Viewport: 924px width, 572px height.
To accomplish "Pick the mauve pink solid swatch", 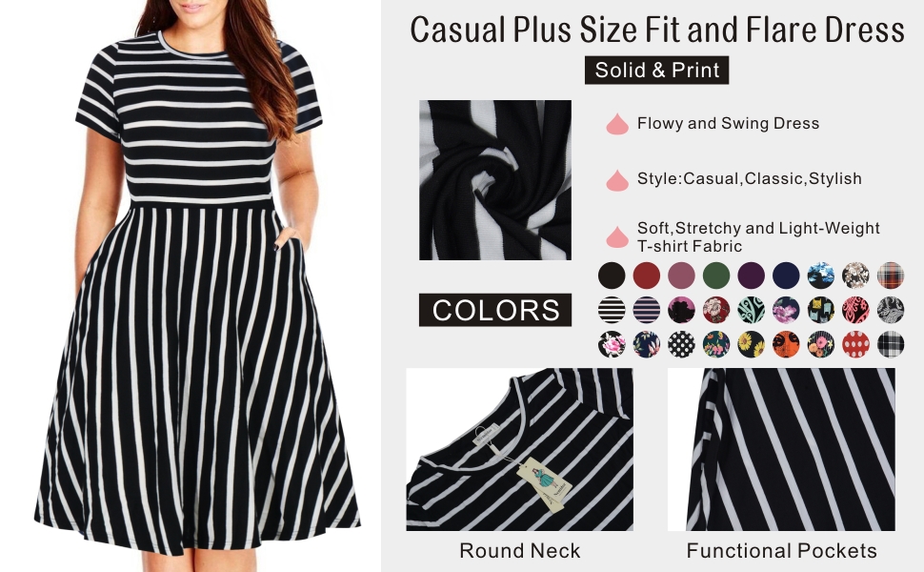I will [681, 276].
